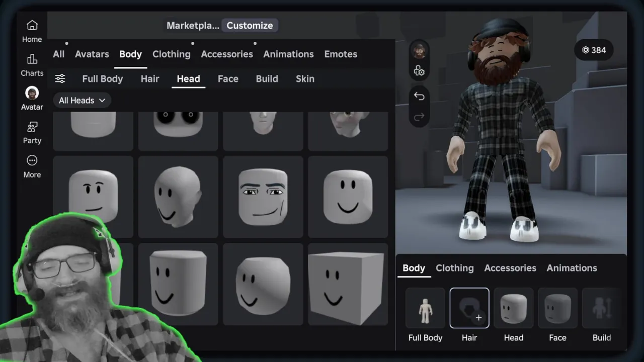Choose the realistic side-profile head in top row
The image size is (644, 362).
click(x=348, y=131)
